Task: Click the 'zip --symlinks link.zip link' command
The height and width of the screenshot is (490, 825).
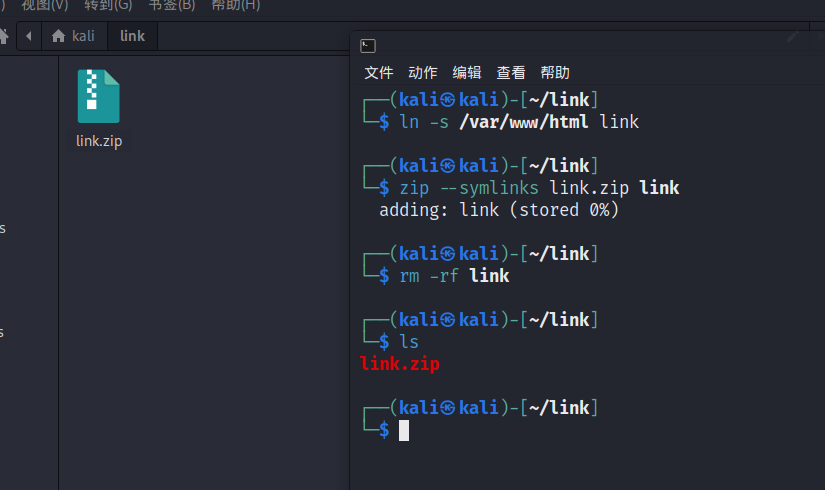Action: 539,188
